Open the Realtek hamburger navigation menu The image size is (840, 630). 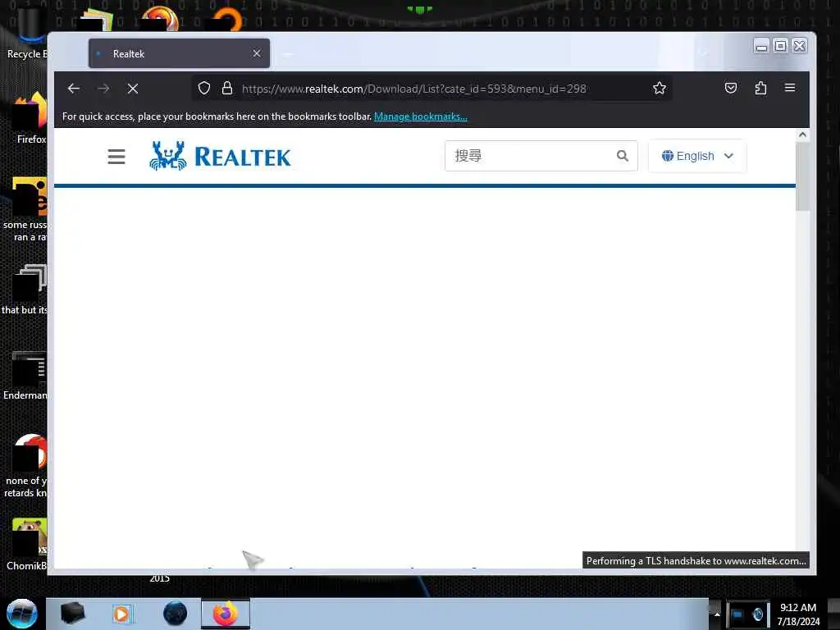pos(116,157)
